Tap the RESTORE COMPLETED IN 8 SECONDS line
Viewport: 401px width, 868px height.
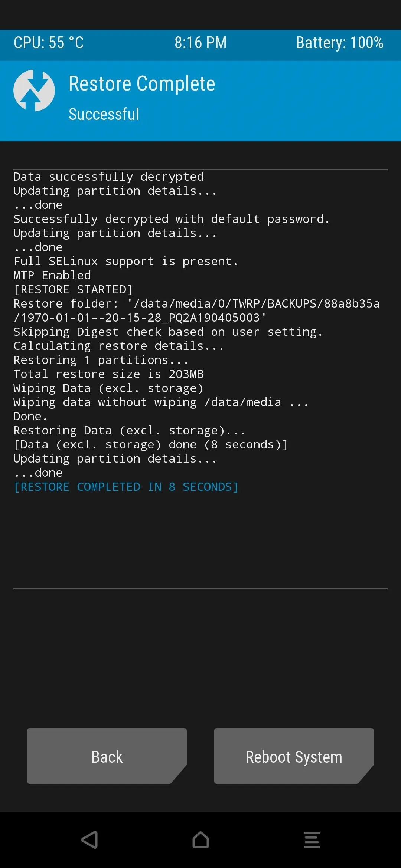click(x=126, y=487)
